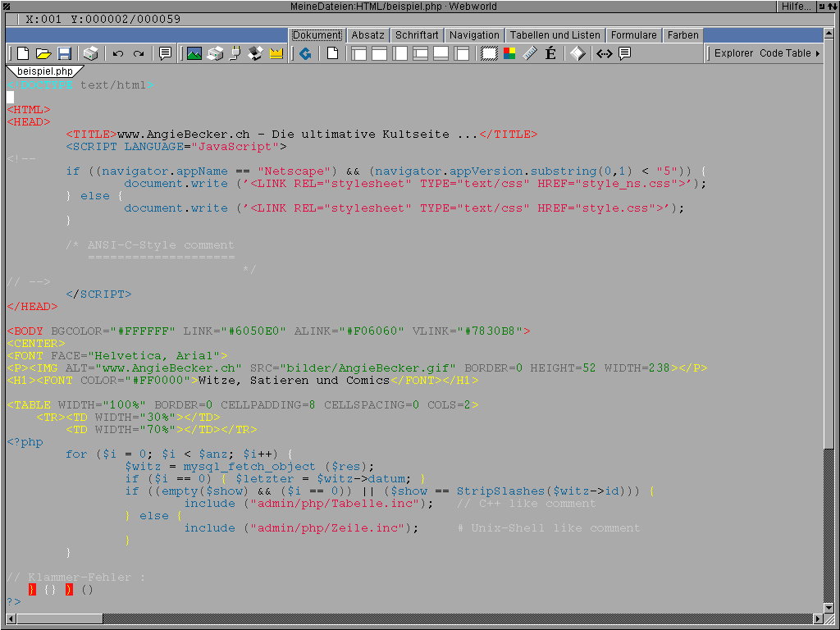The width and height of the screenshot is (840, 630).
Task: Click the ruler icon
Action: [x=530, y=53]
